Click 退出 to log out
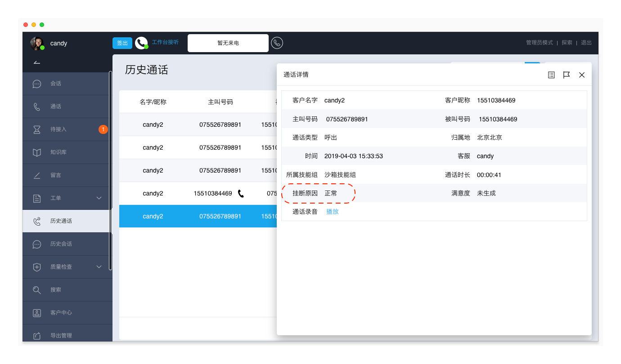This screenshot has width=621, height=364. 586,43
